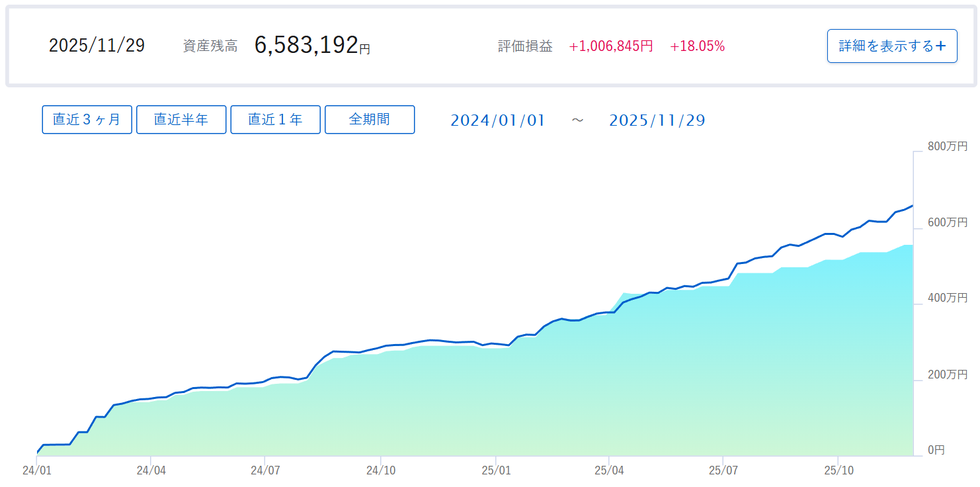Click the header date 2025/11/29 beside 資産残高
Viewport: 980px width, 487px height.
(97, 46)
